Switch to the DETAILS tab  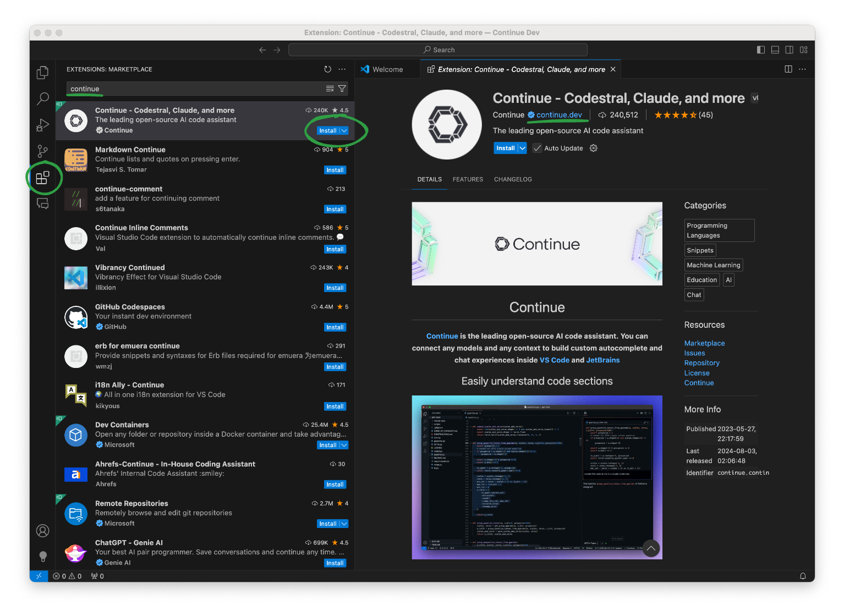[x=430, y=179]
